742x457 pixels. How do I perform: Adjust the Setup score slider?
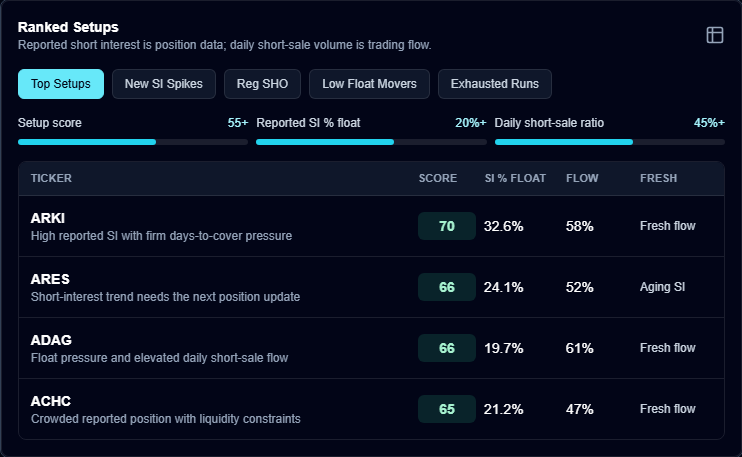(133, 142)
